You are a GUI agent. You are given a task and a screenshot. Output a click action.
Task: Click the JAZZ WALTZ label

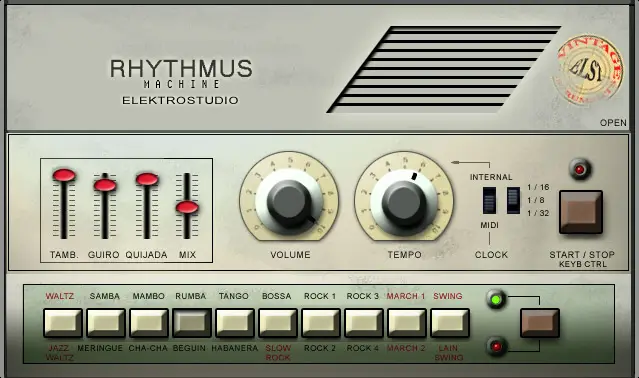click(x=59, y=353)
